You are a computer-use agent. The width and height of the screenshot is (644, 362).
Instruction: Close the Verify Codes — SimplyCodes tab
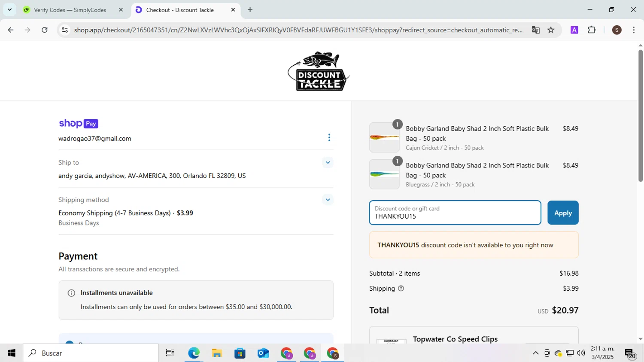[x=121, y=10]
